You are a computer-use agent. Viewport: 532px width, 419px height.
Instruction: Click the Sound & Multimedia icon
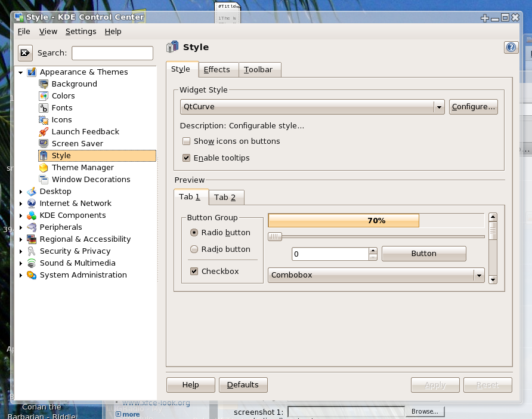click(x=32, y=263)
